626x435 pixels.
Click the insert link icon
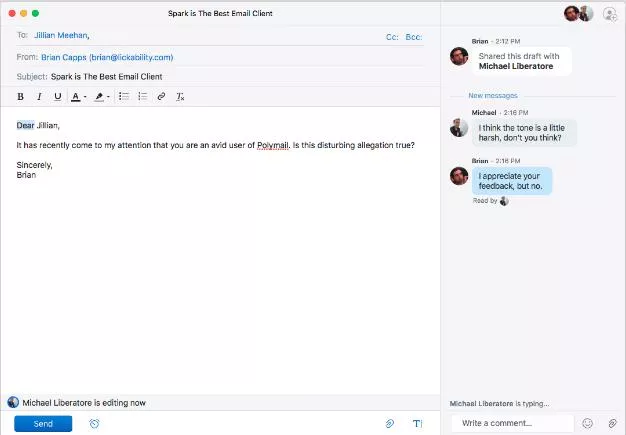[x=161, y=97]
